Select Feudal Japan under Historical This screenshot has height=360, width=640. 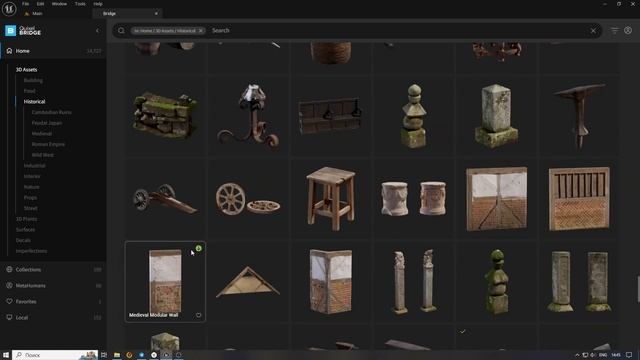click(x=47, y=123)
